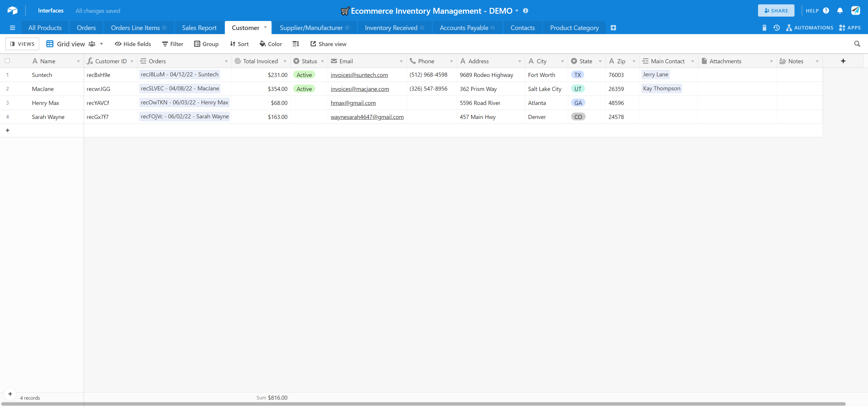Click the TX state color tag
Screen dimensions: 868x407
(x=577, y=75)
